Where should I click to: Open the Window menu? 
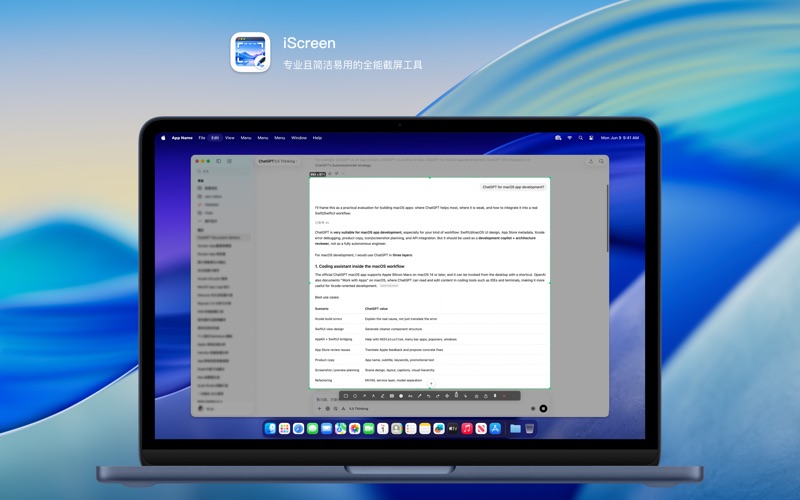[x=299, y=138]
